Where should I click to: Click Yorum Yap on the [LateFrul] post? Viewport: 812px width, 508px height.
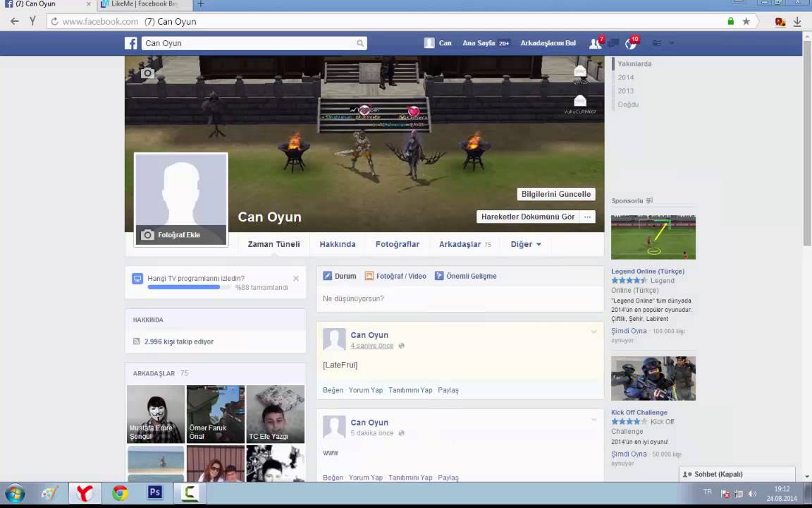(366, 390)
